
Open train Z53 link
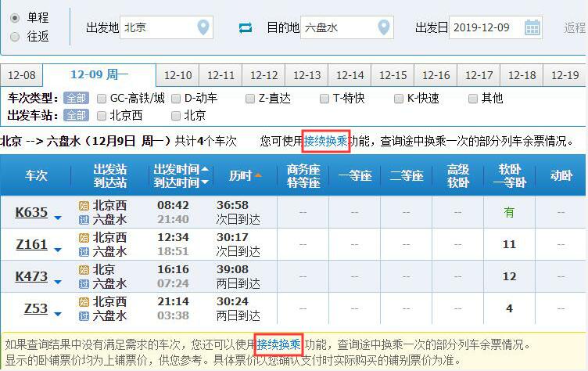(x=36, y=308)
